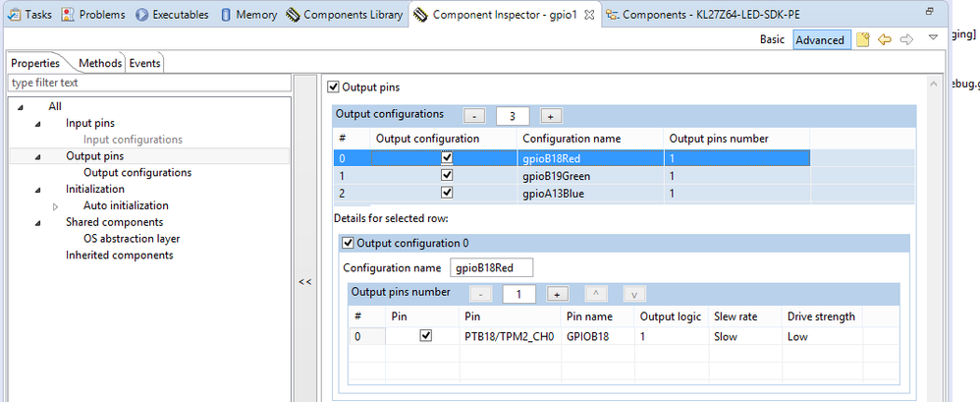The height and width of the screenshot is (402, 980).
Task: Toggle Output configuration 0 details checkbox
Action: coord(348,244)
